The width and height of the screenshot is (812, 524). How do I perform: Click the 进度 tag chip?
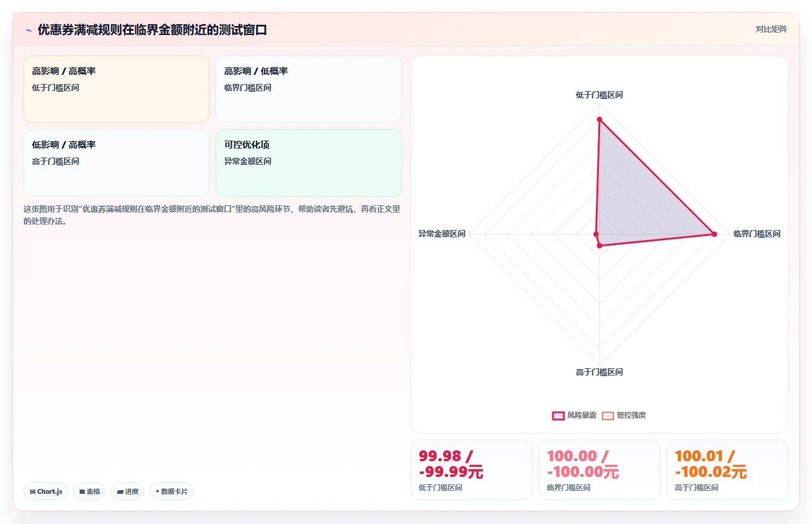click(x=127, y=491)
